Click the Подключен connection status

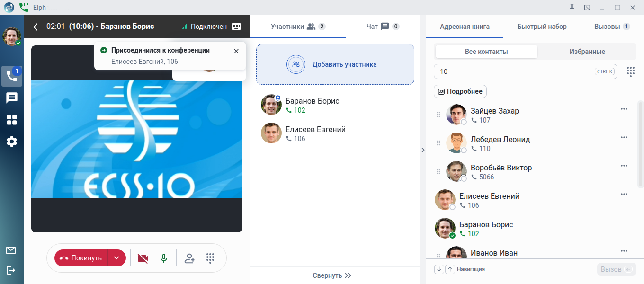coord(204,27)
